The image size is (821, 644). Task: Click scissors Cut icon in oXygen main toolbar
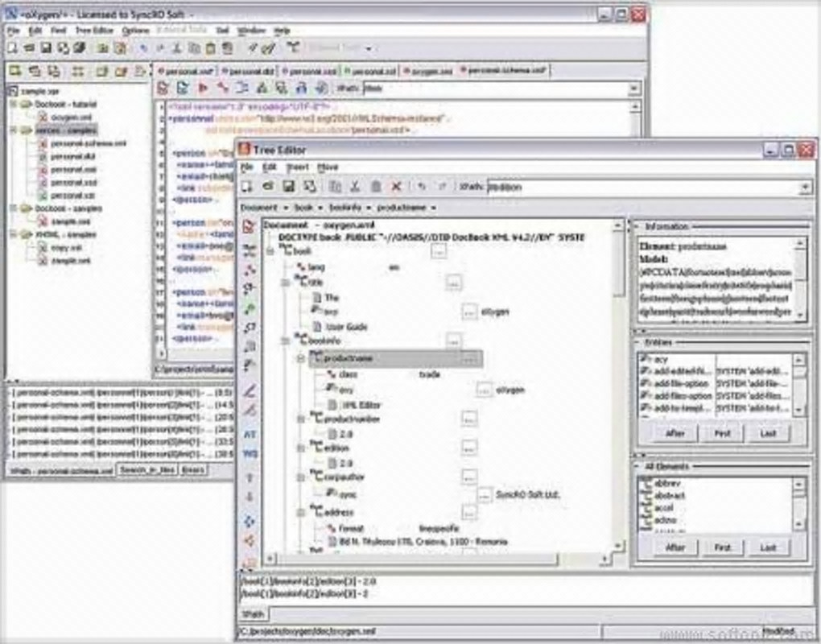pos(177,48)
